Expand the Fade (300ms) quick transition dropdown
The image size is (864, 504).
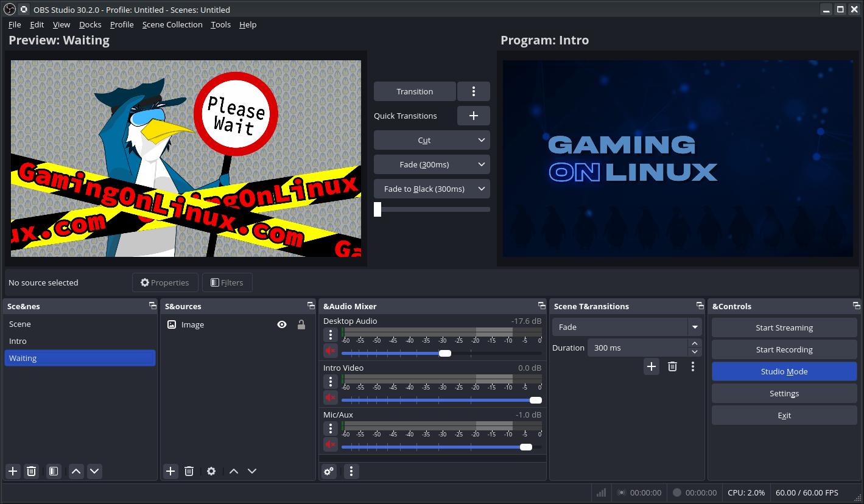coord(482,164)
